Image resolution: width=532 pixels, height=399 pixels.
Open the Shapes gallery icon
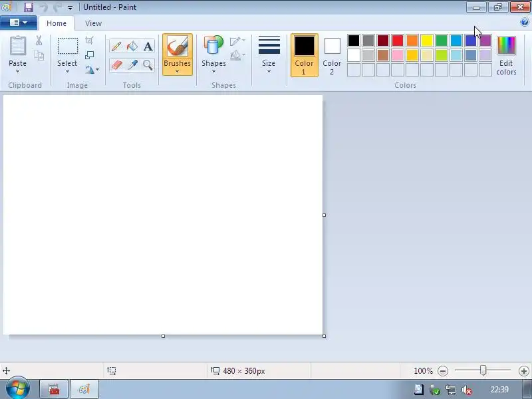tap(213, 45)
